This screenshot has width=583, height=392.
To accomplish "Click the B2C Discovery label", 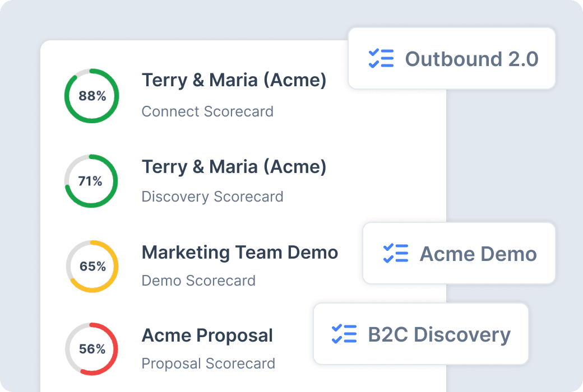I will tap(439, 334).
